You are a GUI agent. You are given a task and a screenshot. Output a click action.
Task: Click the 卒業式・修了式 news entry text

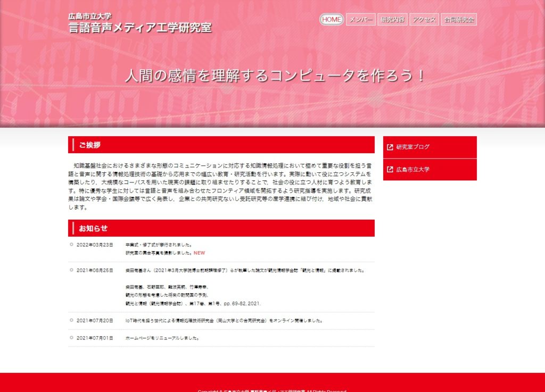coord(158,245)
